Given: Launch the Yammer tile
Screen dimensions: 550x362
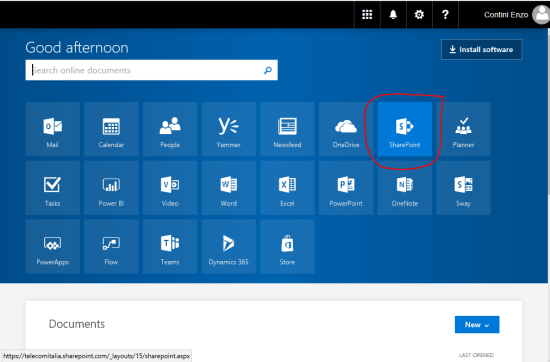Looking at the screenshot, I should tap(229, 129).
